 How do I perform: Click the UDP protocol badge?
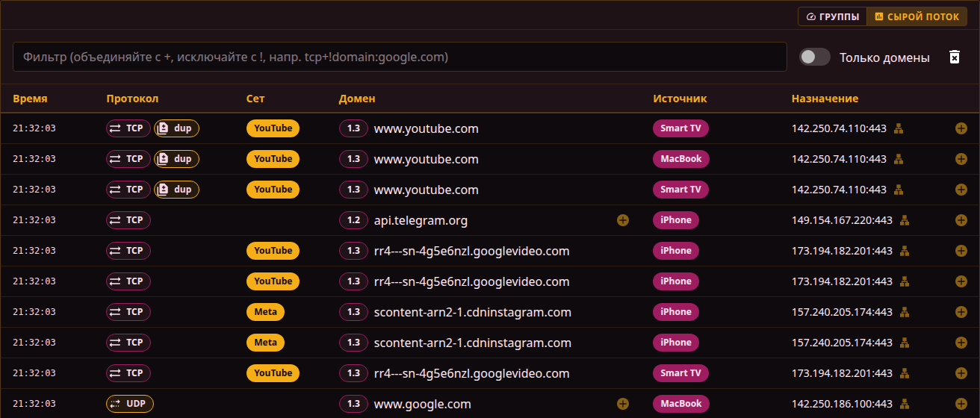pyautogui.click(x=130, y=404)
